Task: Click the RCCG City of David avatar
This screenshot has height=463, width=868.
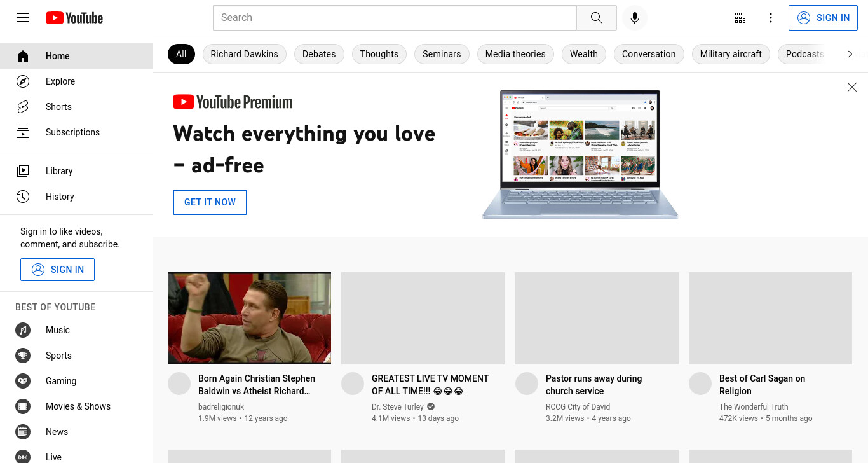Action: [x=527, y=384]
